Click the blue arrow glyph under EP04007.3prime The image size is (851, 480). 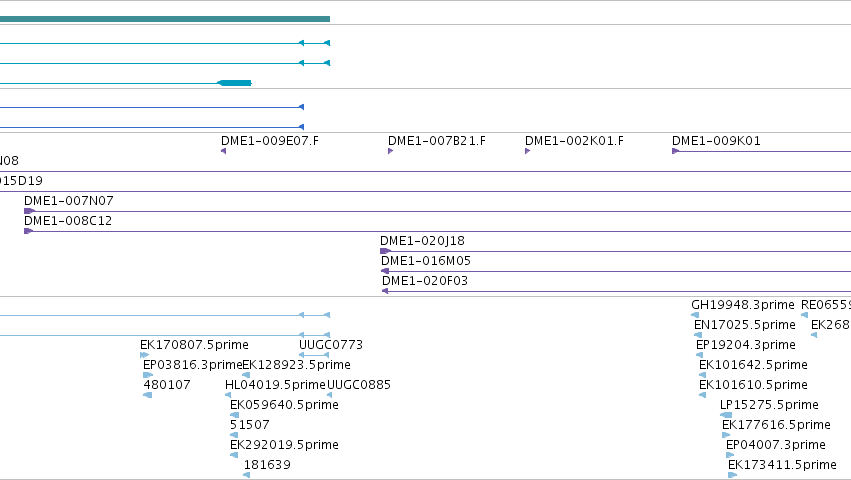coord(730,455)
